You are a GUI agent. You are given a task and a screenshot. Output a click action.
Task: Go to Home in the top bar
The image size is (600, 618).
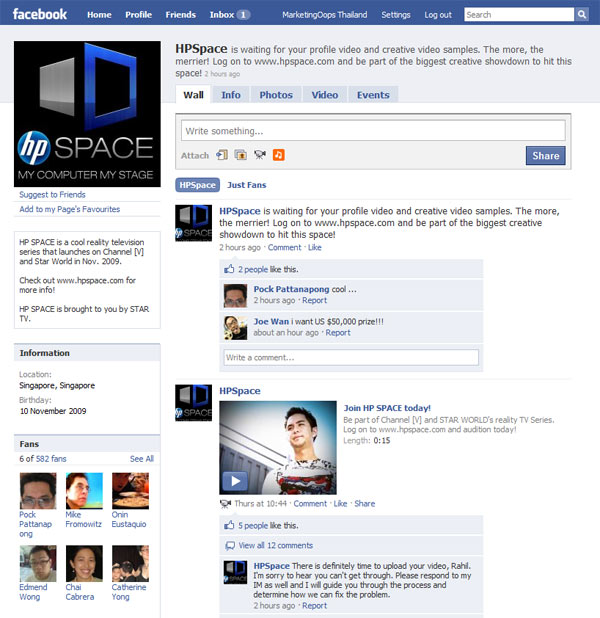click(99, 15)
